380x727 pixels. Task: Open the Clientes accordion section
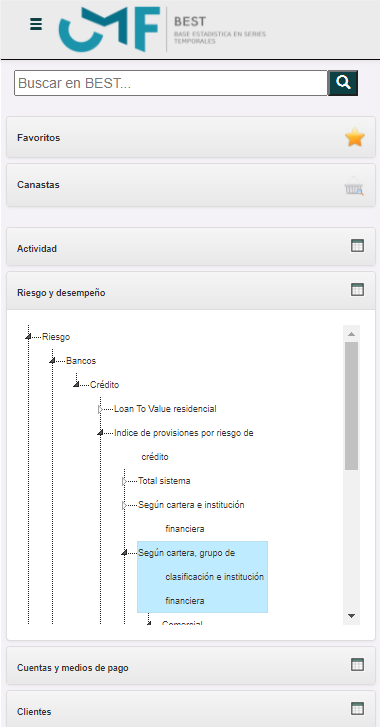tap(191, 709)
